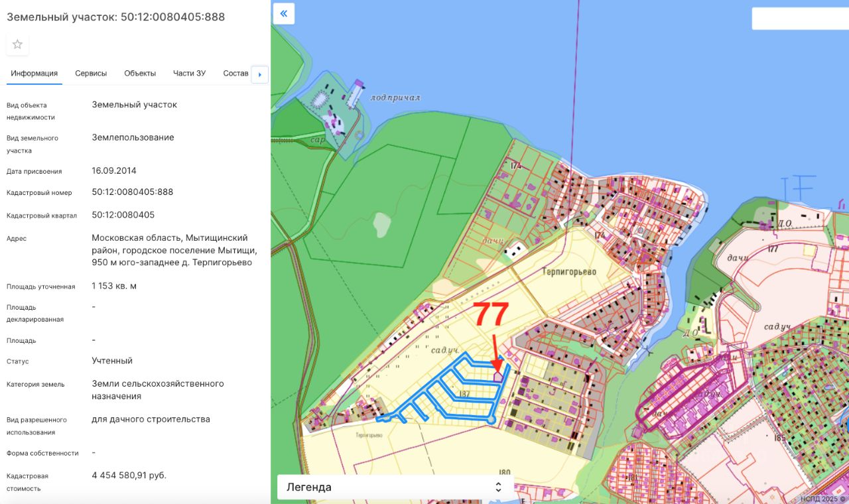Collapse the info panel with double-chevron button
The width and height of the screenshot is (849, 504).
284,13
